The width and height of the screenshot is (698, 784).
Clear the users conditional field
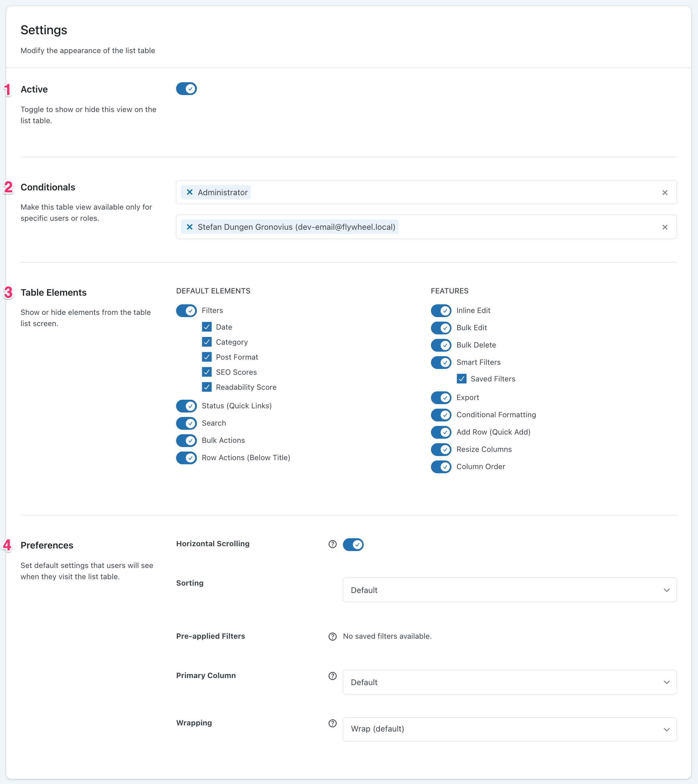coord(665,228)
